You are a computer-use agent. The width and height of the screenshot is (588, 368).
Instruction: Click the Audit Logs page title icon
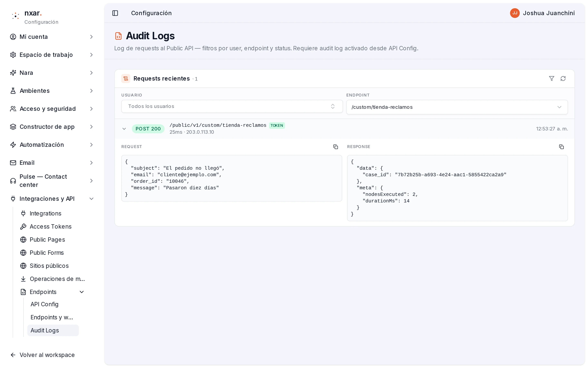[x=118, y=36]
